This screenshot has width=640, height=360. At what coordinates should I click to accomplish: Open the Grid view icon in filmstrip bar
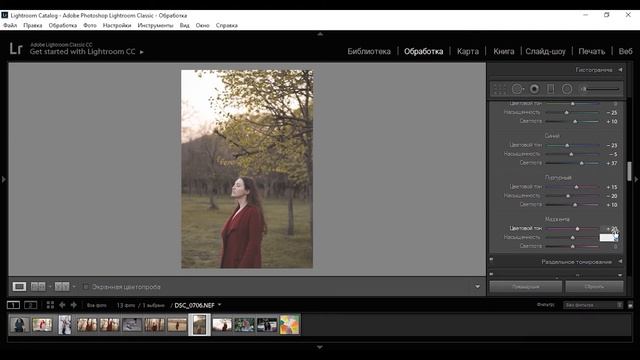pos(50,305)
